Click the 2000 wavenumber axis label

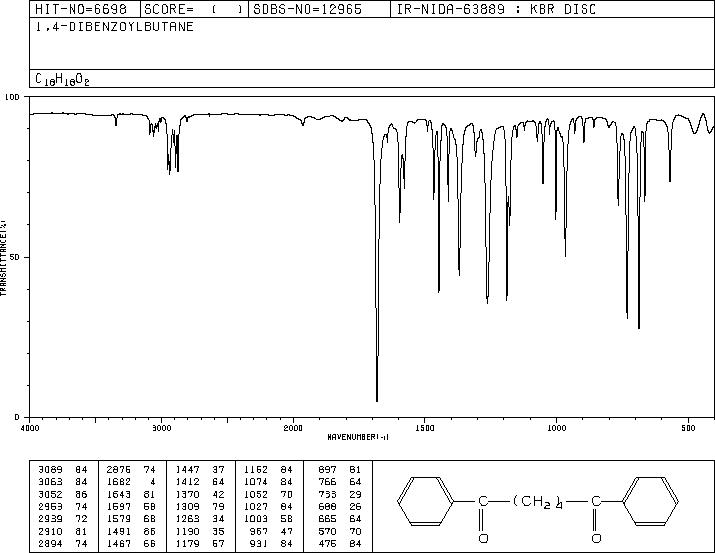pos(293,428)
